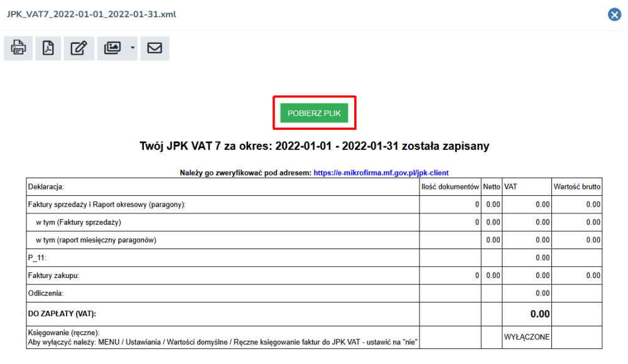
Task: Click the image gallery icon
Action: coord(112,48)
